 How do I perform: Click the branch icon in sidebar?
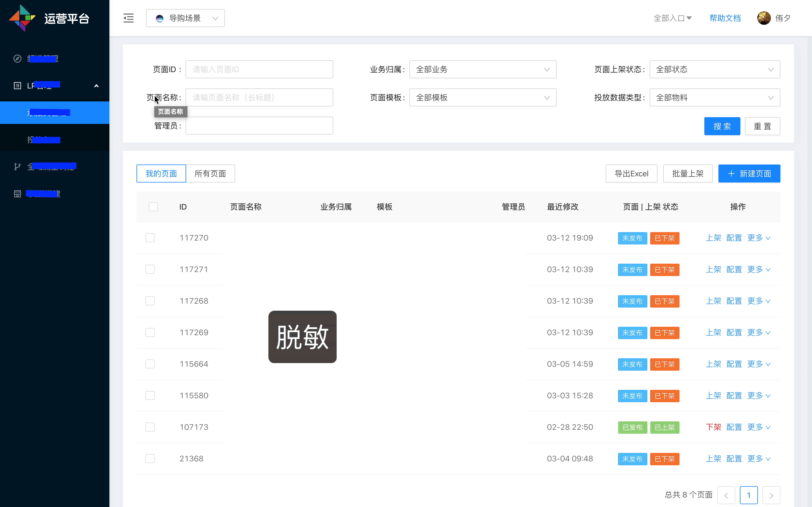coord(17,166)
